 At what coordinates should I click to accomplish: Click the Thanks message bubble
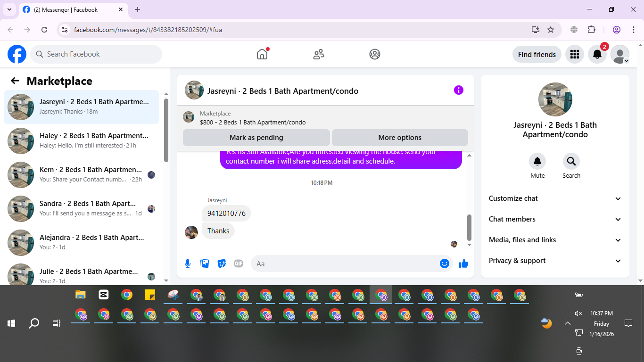tap(218, 231)
